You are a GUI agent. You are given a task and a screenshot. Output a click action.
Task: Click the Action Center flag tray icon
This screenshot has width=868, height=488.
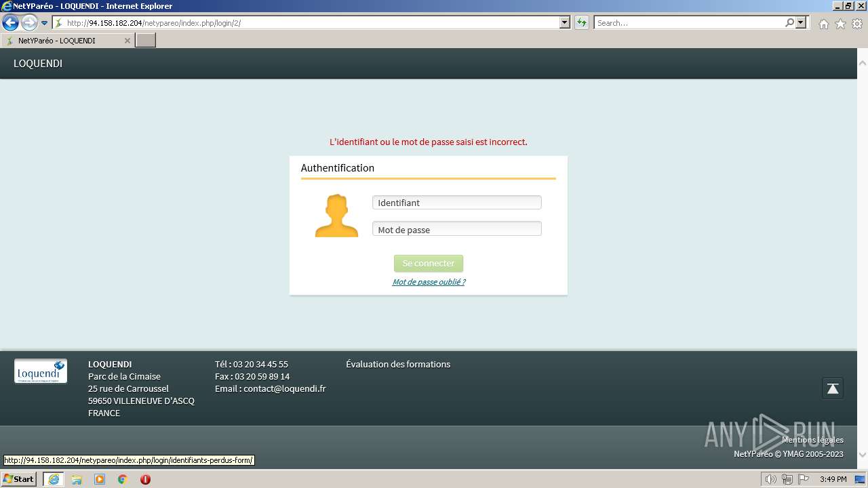[x=804, y=479]
